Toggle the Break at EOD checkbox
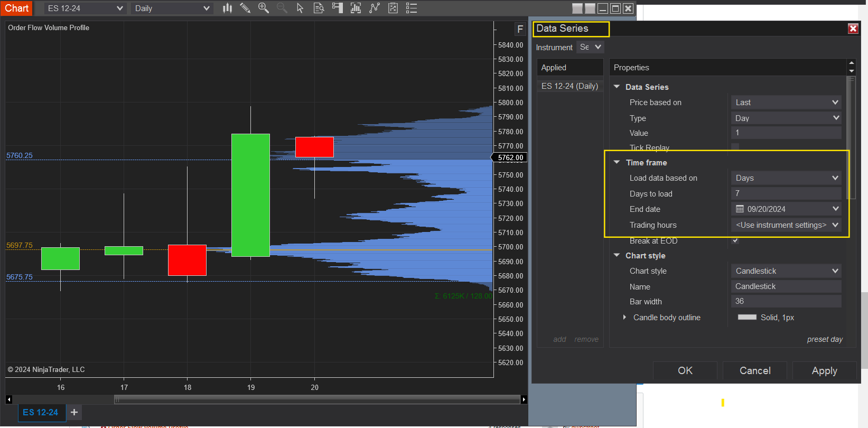Viewport: 868px width, 428px height. coord(735,240)
